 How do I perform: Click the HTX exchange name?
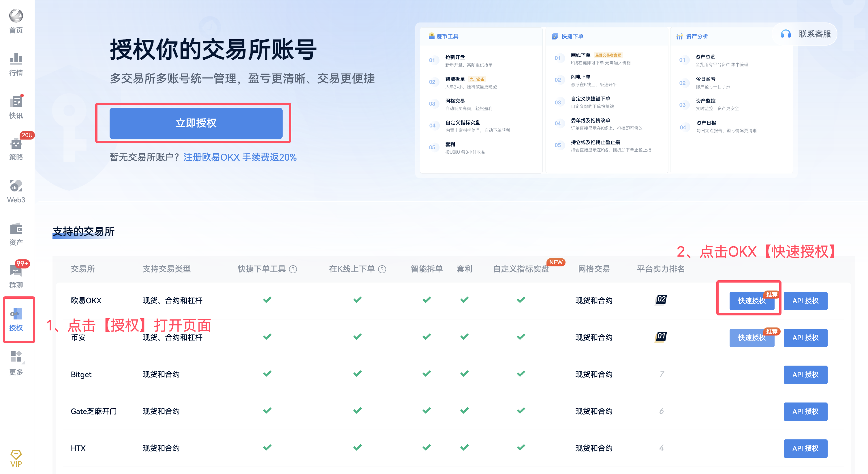tap(78, 448)
